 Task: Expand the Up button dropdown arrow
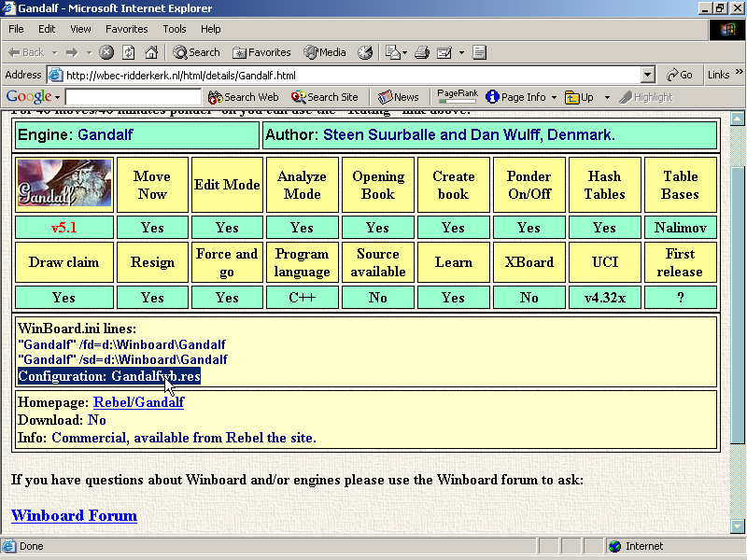coord(607,97)
